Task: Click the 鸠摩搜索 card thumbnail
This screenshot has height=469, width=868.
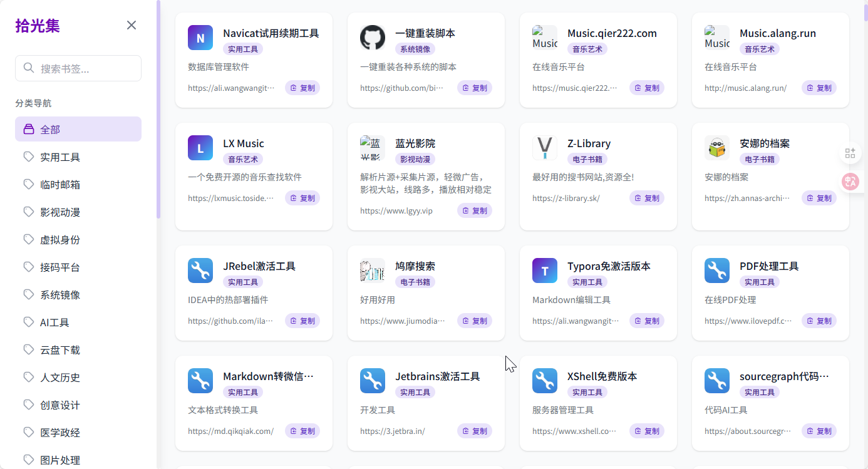Action: pos(373,271)
